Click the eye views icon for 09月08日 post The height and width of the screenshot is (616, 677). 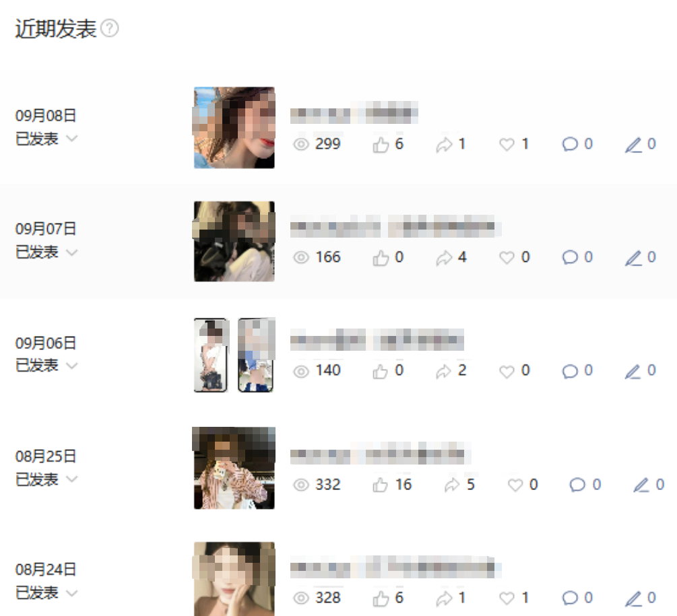pos(301,144)
